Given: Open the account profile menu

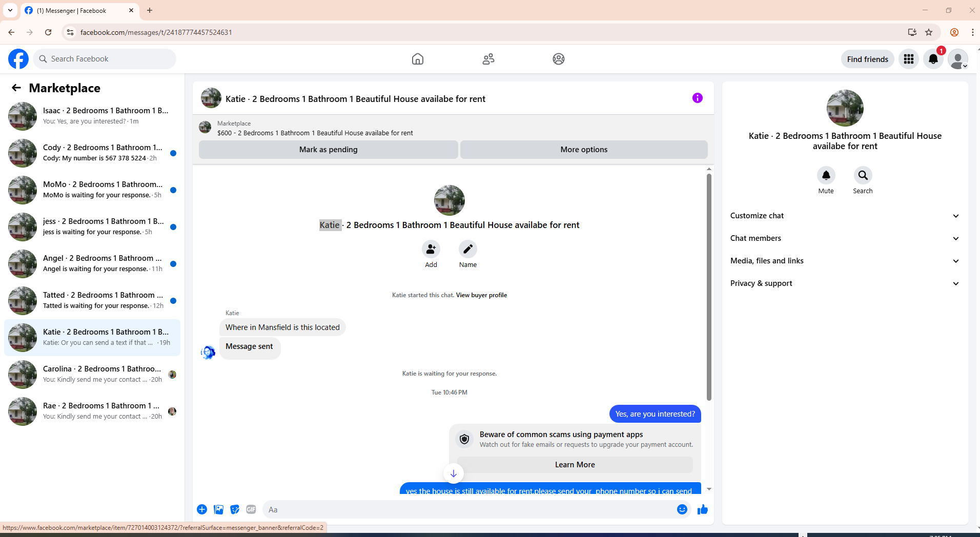Looking at the screenshot, I should [x=958, y=59].
